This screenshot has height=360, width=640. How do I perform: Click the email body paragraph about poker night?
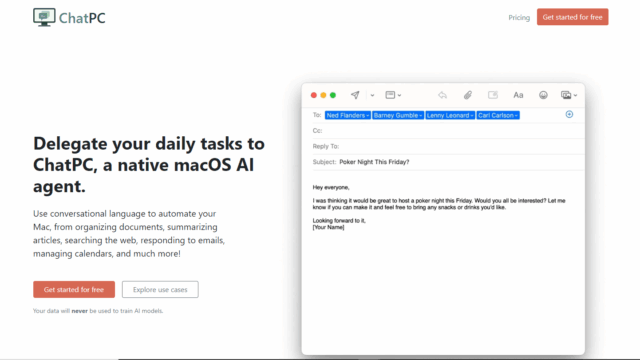439,204
